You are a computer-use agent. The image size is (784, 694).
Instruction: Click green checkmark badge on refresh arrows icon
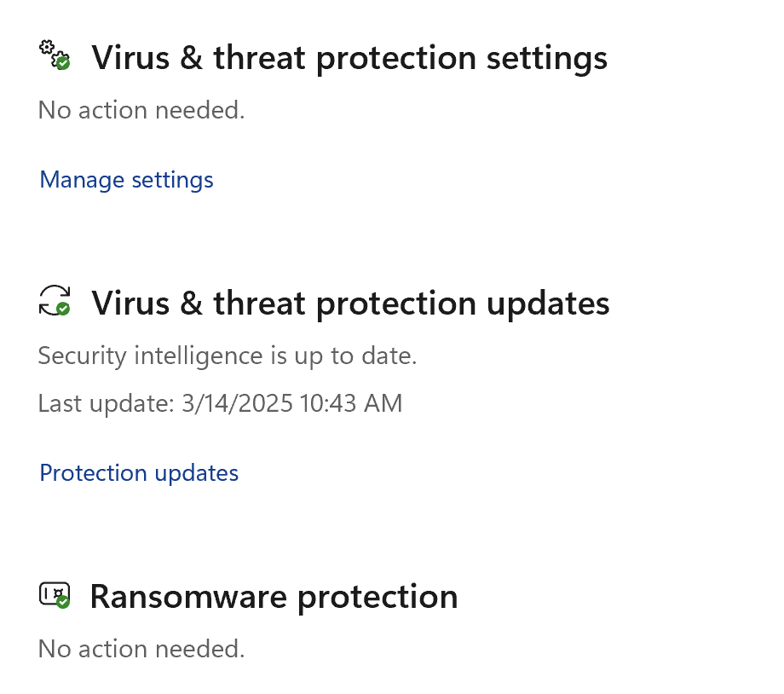(63, 309)
